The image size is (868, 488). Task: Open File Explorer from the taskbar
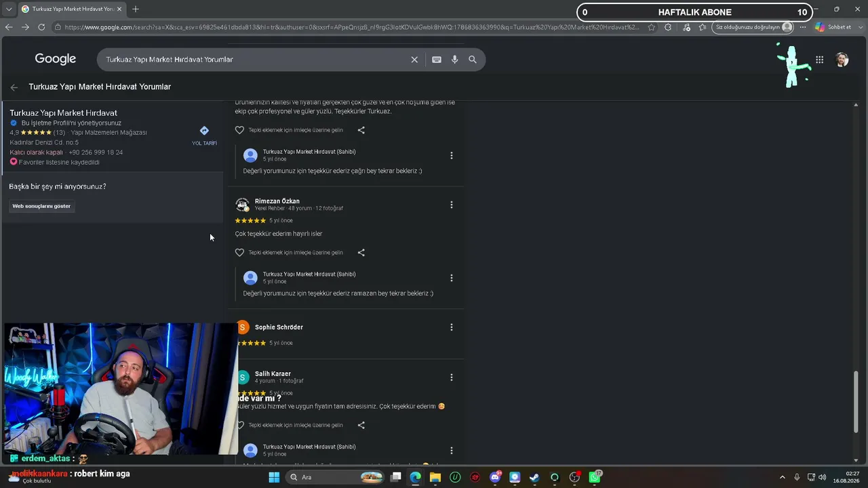[435, 477]
